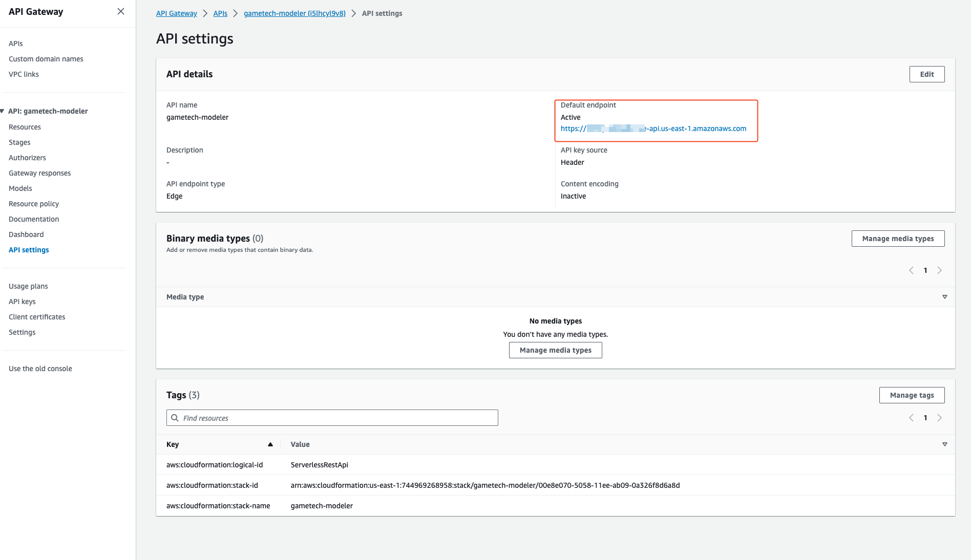Click the Edge endpoint type value
The height and width of the screenshot is (560, 971).
coord(175,196)
